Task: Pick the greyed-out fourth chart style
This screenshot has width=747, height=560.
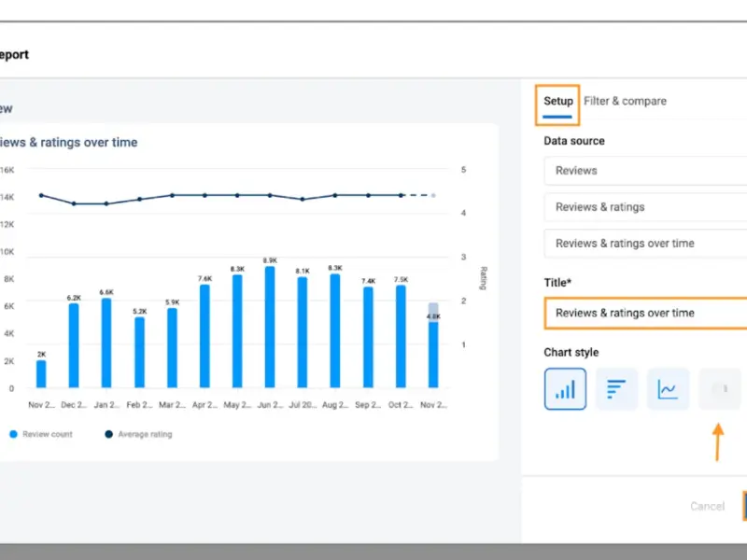Action: [719, 389]
